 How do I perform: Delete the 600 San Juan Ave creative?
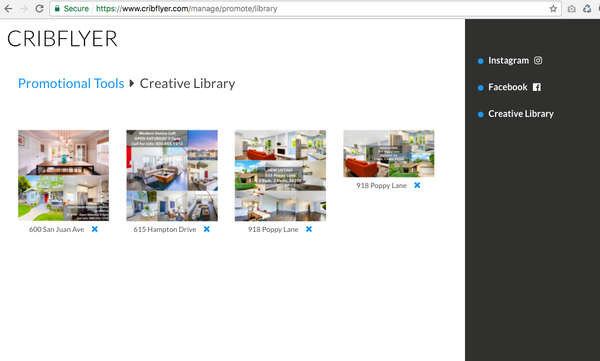(95, 229)
